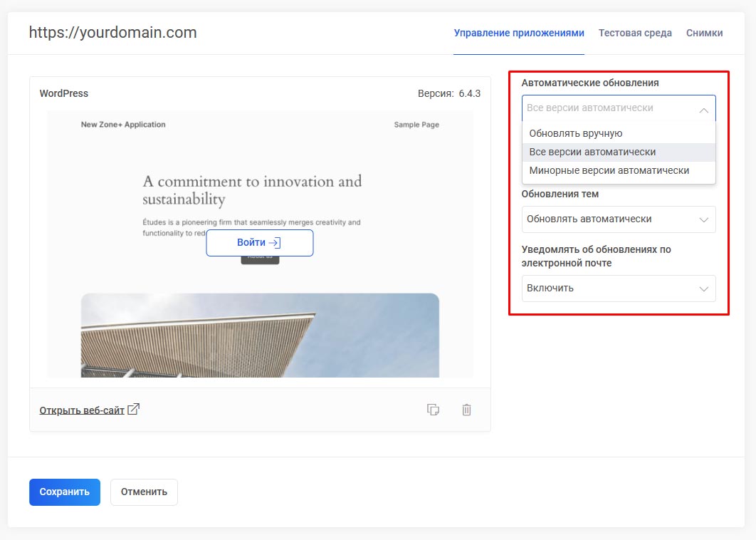This screenshot has height=540, width=756.
Task: Switch to the Управление приложениями tab
Action: pyautogui.click(x=518, y=33)
